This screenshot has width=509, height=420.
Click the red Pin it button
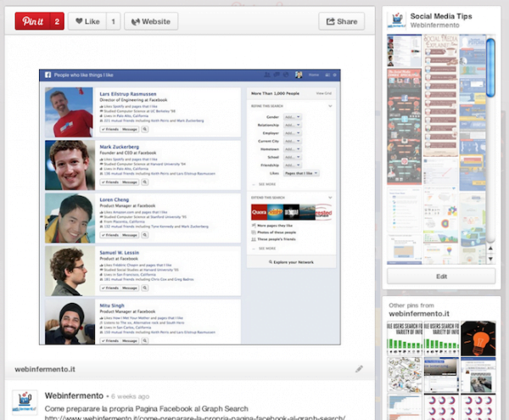31,21
